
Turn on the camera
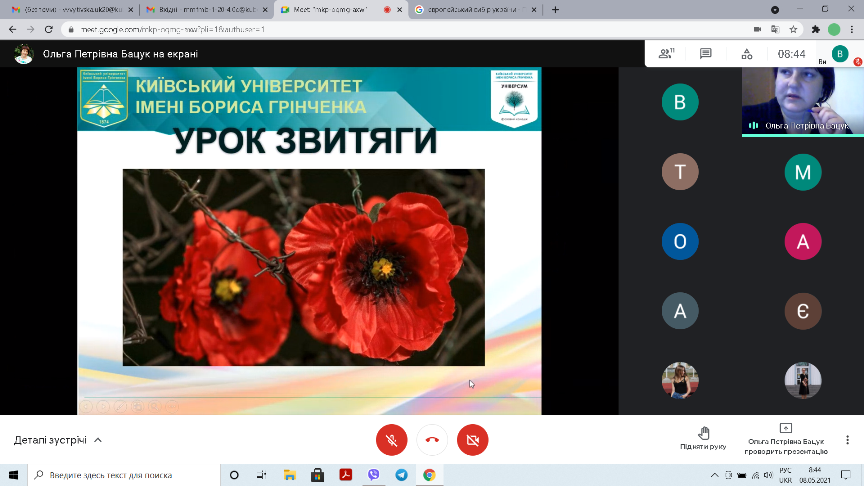click(x=472, y=440)
